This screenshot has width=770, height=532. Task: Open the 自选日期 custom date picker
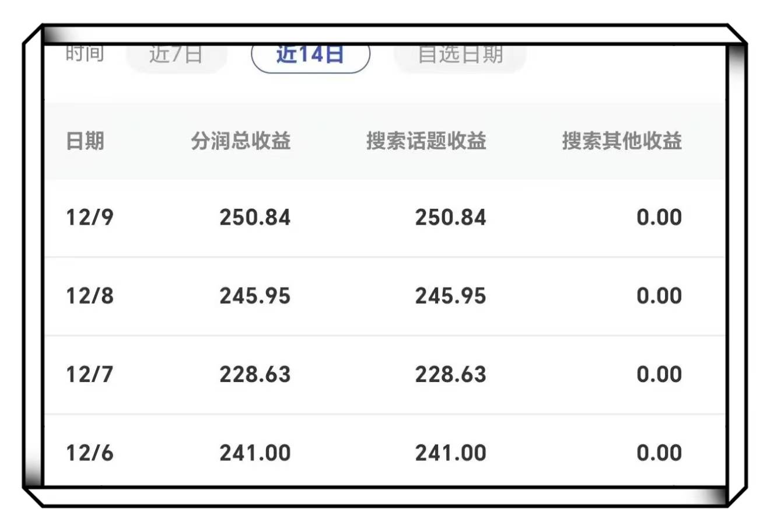pos(460,54)
